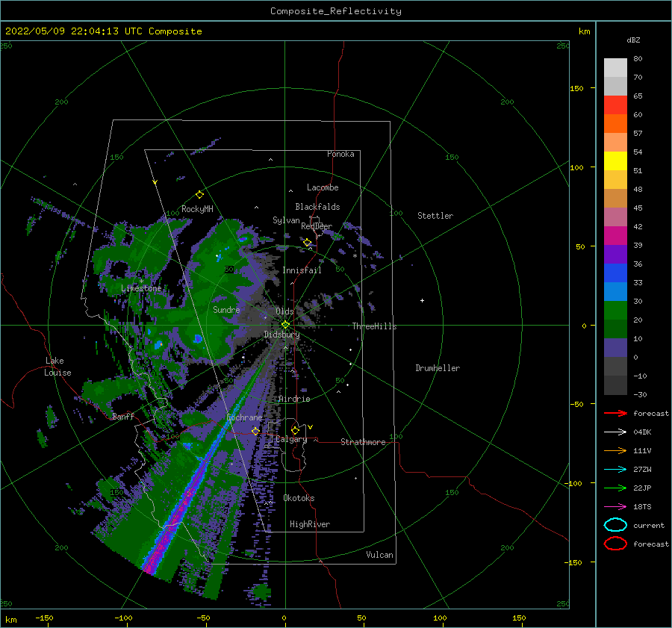The image size is (672, 628).
Task: Click the magenta radar spike echo southwest
Action: click(x=172, y=523)
